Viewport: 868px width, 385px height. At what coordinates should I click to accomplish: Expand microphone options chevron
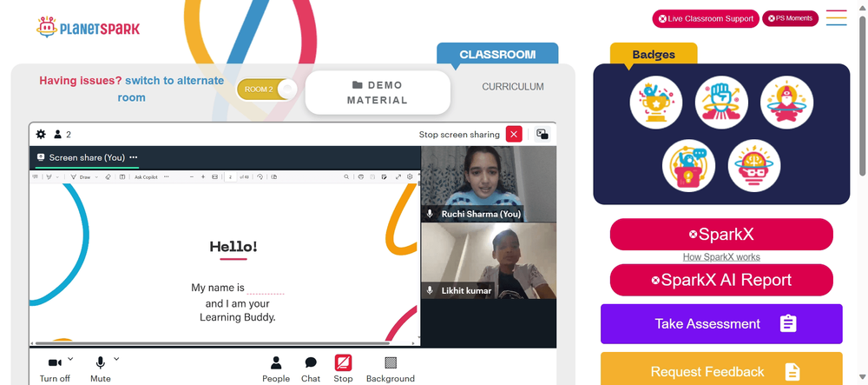point(116,359)
